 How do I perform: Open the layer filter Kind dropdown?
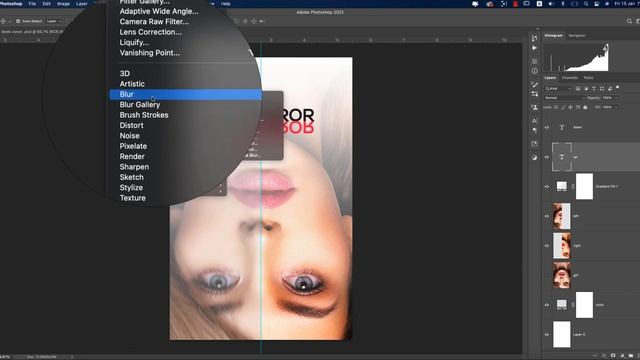pyautogui.click(x=558, y=89)
